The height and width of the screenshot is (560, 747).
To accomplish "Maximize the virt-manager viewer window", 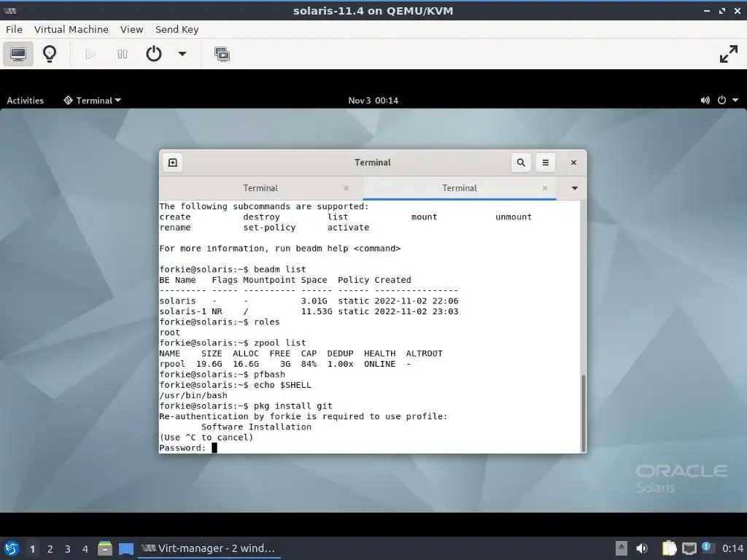I will coord(722,10).
